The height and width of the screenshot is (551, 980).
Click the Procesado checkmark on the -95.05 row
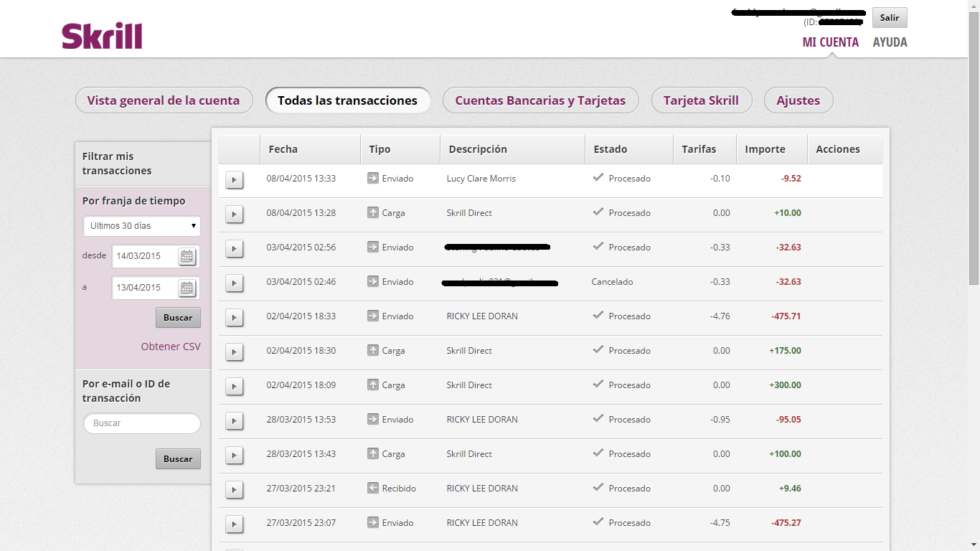click(598, 418)
